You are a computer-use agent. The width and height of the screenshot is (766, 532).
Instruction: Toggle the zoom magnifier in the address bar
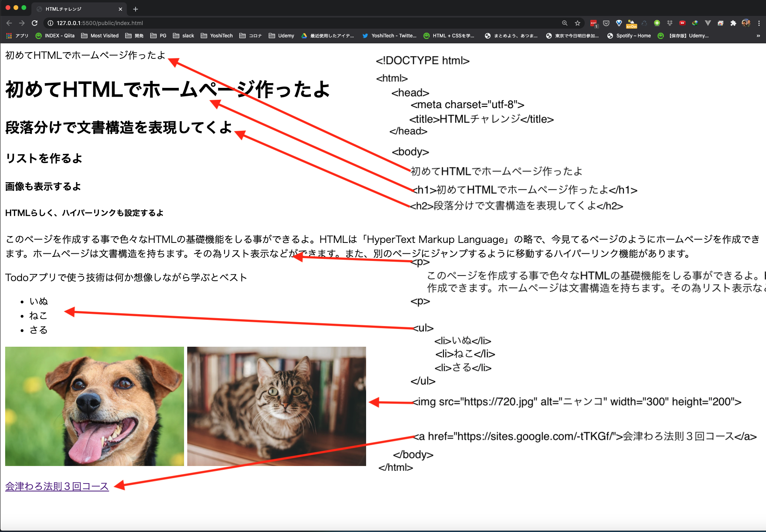(x=564, y=23)
